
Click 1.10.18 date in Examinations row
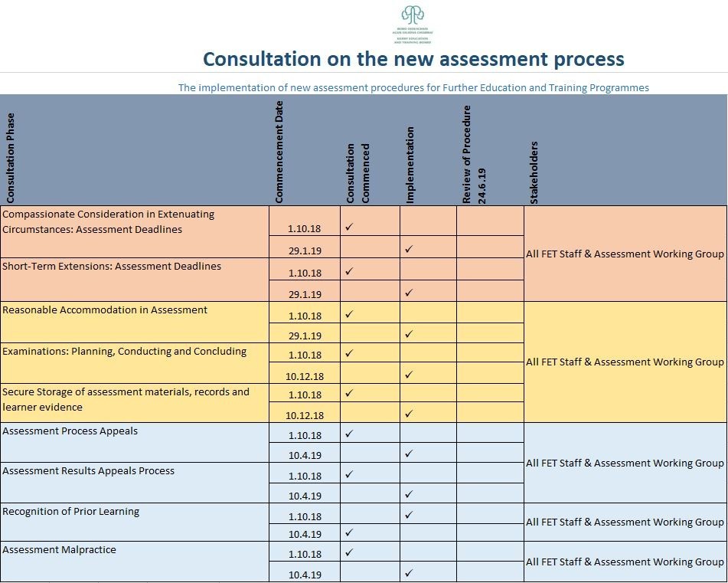[305, 355]
